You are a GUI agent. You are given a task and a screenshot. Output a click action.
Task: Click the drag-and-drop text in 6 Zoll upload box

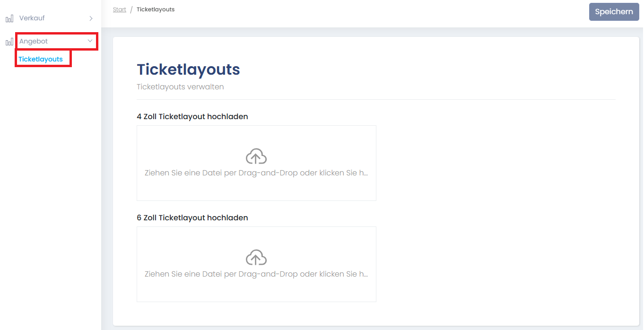pyautogui.click(x=256, y=274)
